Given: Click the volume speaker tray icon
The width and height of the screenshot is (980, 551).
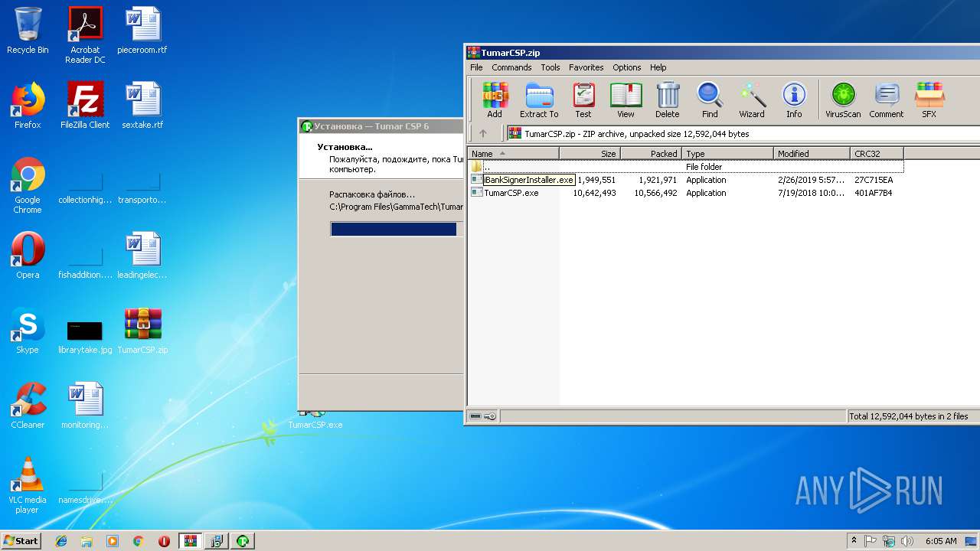Looking at the screenshot, I should [907, 541].
